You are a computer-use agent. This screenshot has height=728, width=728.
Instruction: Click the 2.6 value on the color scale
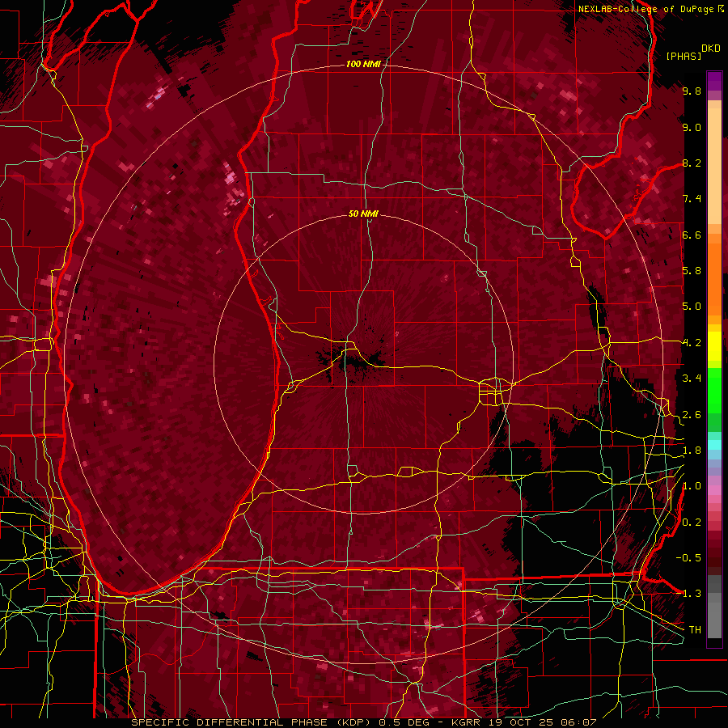point(692,415)
